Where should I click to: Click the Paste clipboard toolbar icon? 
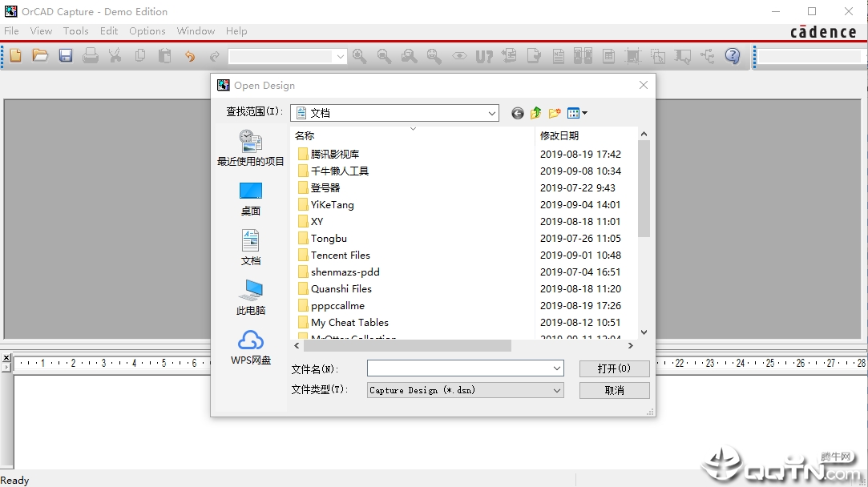click(x=164, y=55)
